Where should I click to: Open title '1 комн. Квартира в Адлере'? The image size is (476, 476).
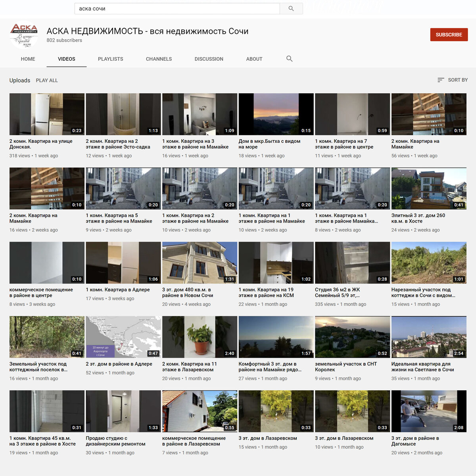pos(118,290)
